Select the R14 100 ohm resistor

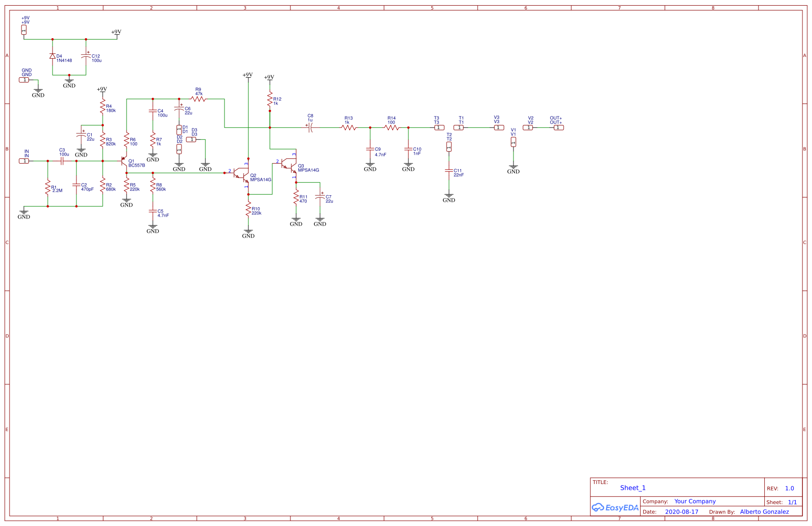coord(392,127)
